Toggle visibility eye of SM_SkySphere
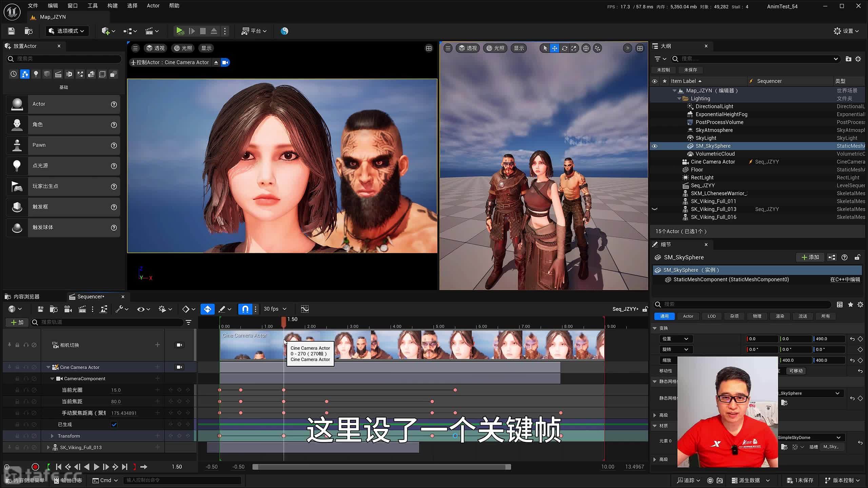This screenshot has height=488, width=868. coord(654,146)
